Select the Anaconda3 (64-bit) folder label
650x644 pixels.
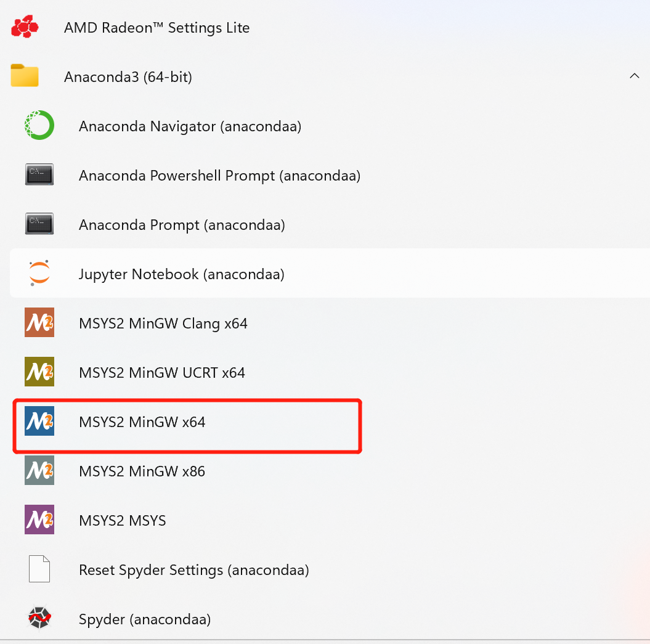click(x=128, y=77)
